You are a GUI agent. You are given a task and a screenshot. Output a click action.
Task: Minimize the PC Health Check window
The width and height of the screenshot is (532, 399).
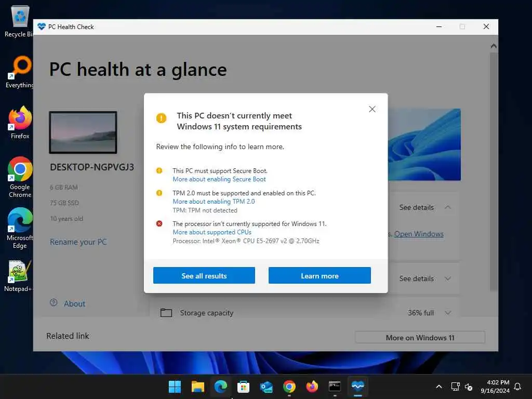438,26
